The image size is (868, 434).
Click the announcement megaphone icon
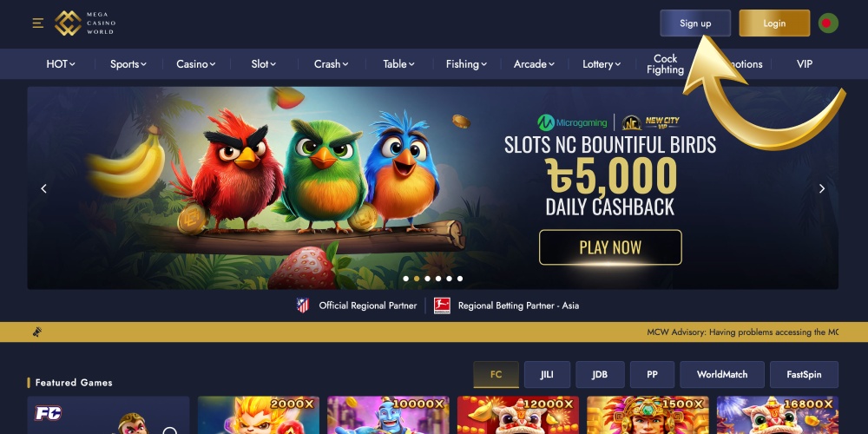(x=37, y=332)
